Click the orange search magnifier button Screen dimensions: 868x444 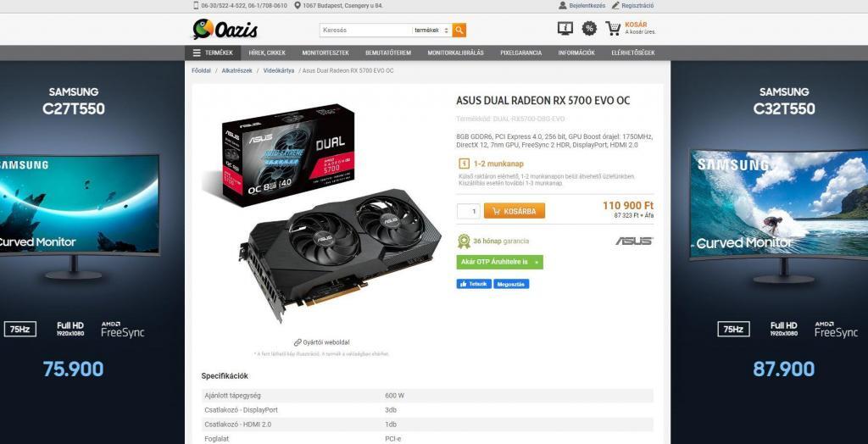(459, 30)
